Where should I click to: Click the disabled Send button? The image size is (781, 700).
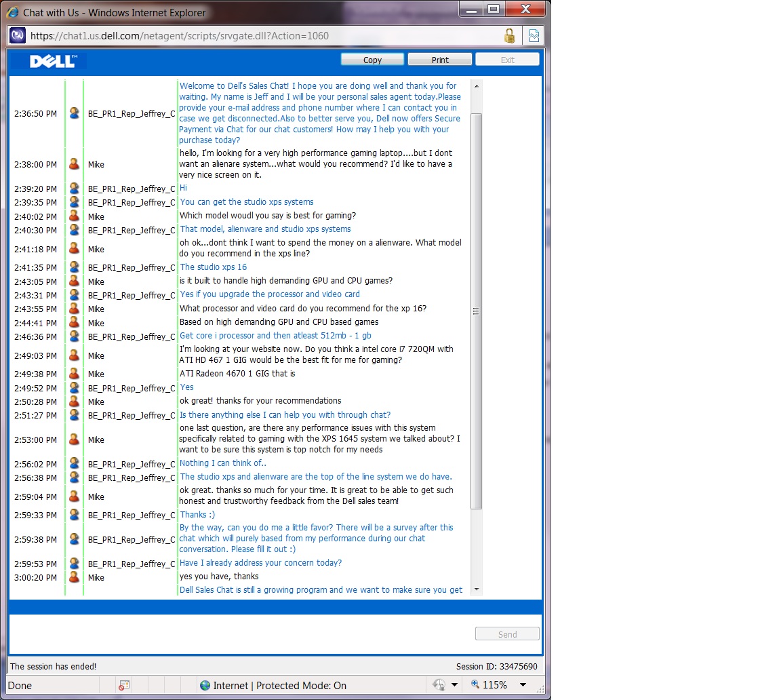(507, 634)
